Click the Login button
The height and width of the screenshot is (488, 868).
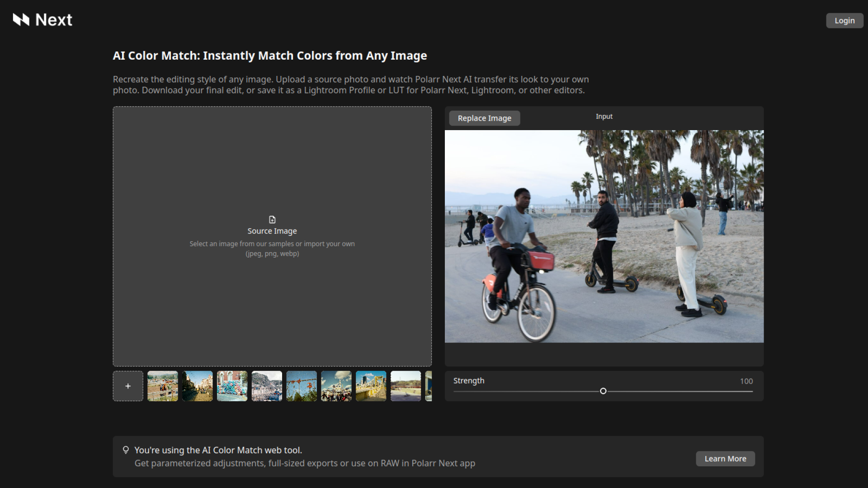pos(844,21)
